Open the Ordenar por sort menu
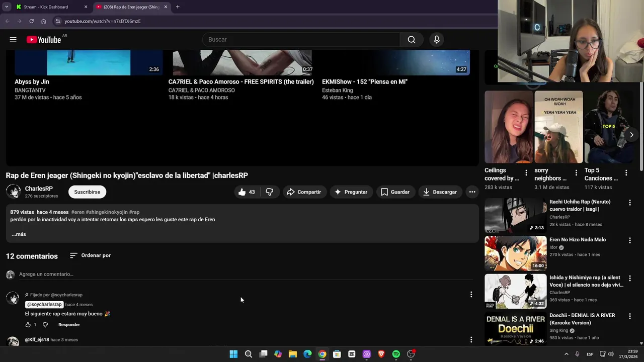Screen dimensions: 644x362 (x=91, y=255)
